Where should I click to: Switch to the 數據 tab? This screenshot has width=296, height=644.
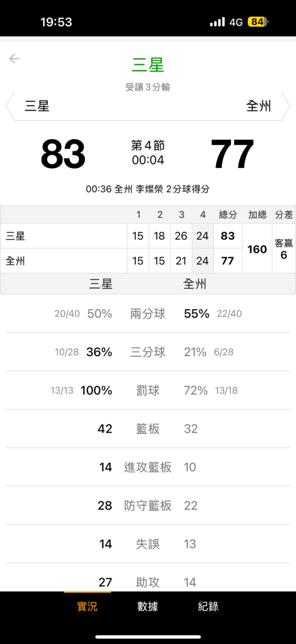[148, 606]
